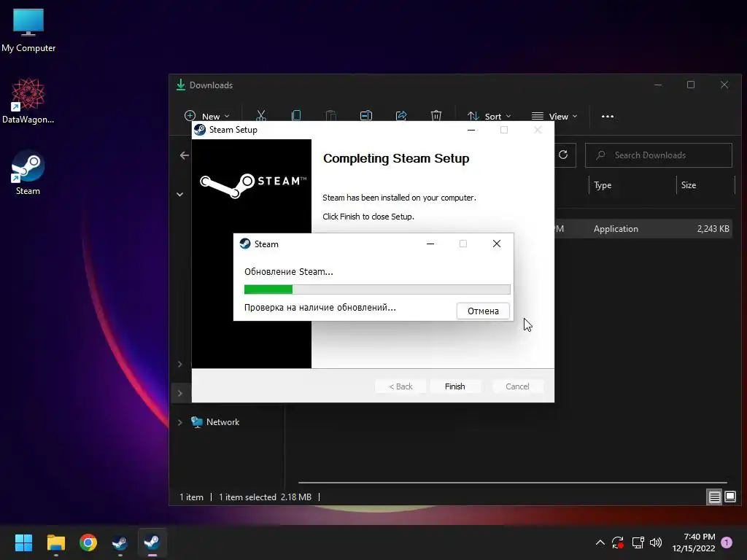Viewport: 747px width, 560px height.
Task: Click the Refresh icon in Downloads window
Action: coord(563,155)
